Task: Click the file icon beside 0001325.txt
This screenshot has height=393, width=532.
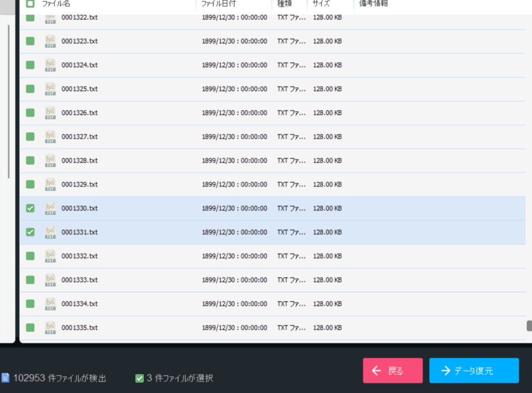Action: tap(50, 89)
